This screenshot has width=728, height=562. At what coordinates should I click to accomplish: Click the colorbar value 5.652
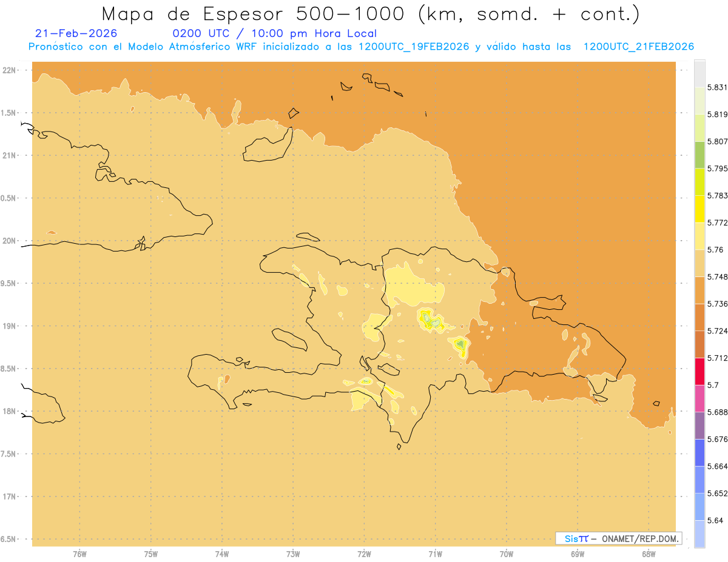click(x=717, y=493)
